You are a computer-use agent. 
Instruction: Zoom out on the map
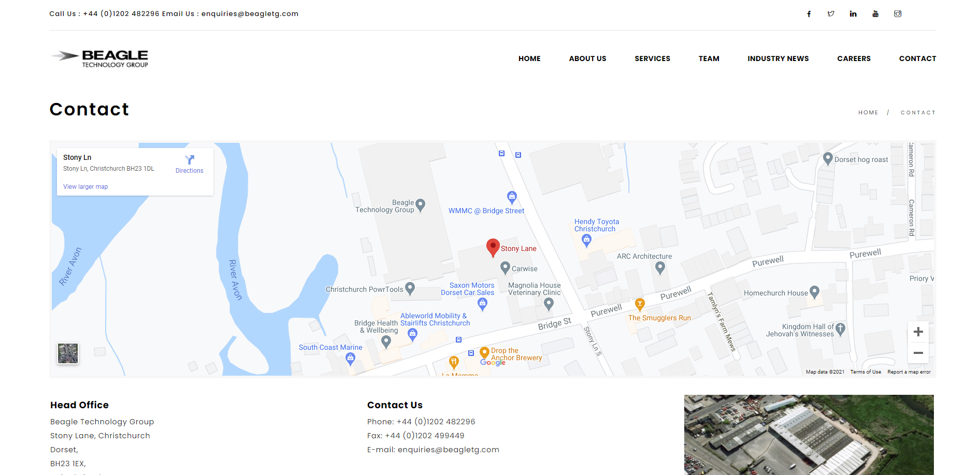[x=918, y=353]
